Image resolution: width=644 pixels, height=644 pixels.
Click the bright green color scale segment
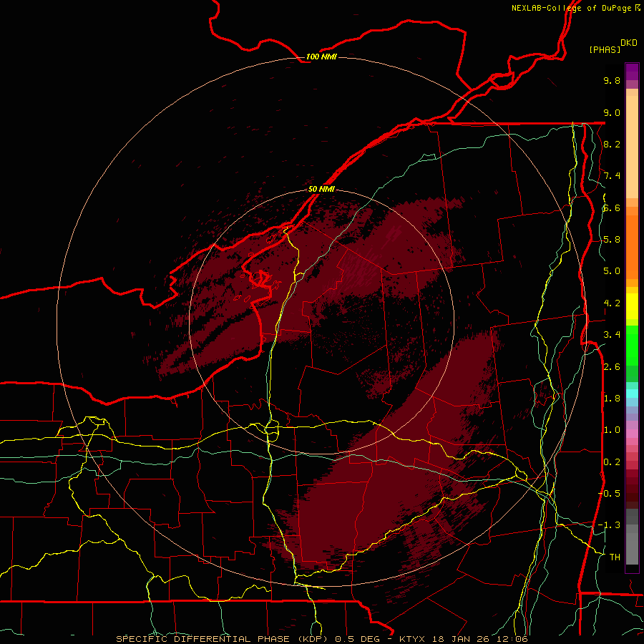(632, 346)
